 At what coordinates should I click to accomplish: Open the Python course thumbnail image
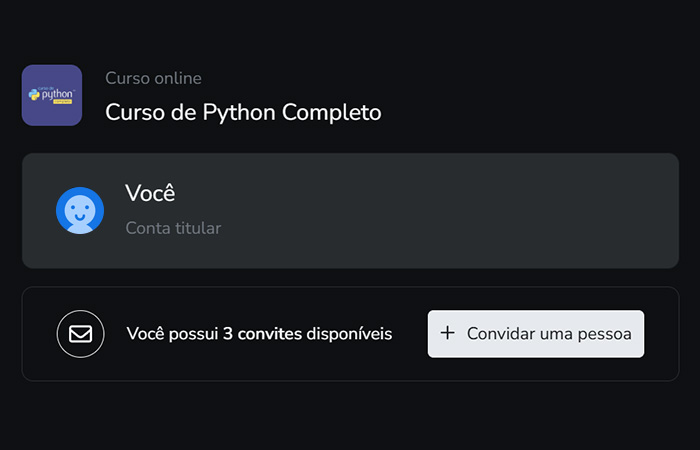[52, 95]
